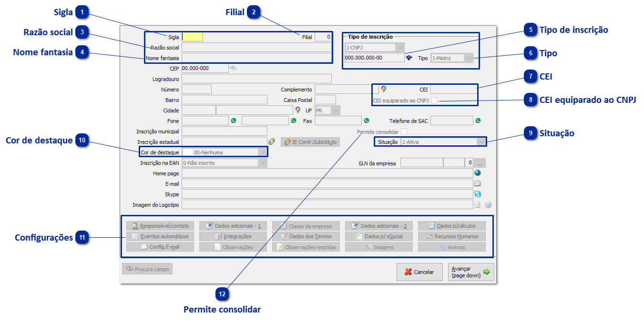This screenshot has width=644, height=323.
Task: Click WhatsApp icon after second Fone field
Action: click(294, 121)
